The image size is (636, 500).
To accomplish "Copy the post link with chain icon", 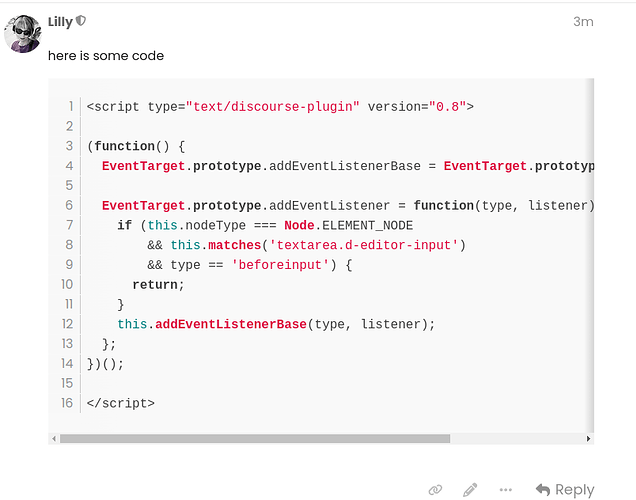I will (435, 490).
